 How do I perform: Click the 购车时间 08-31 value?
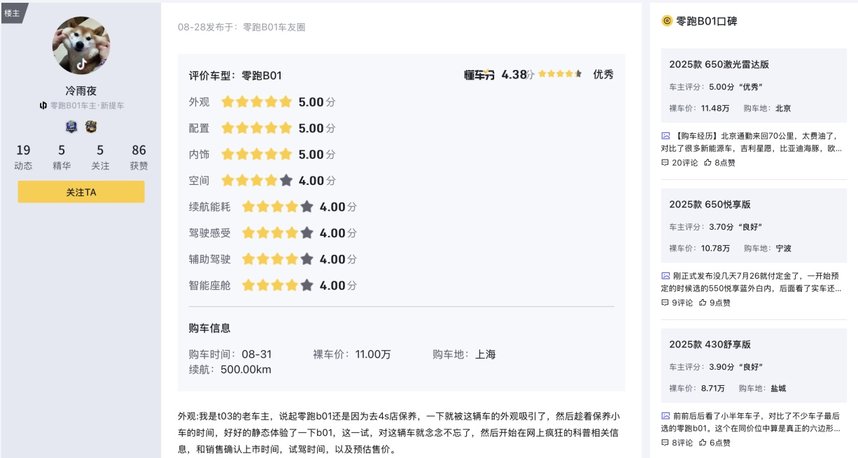pos(257,355)
